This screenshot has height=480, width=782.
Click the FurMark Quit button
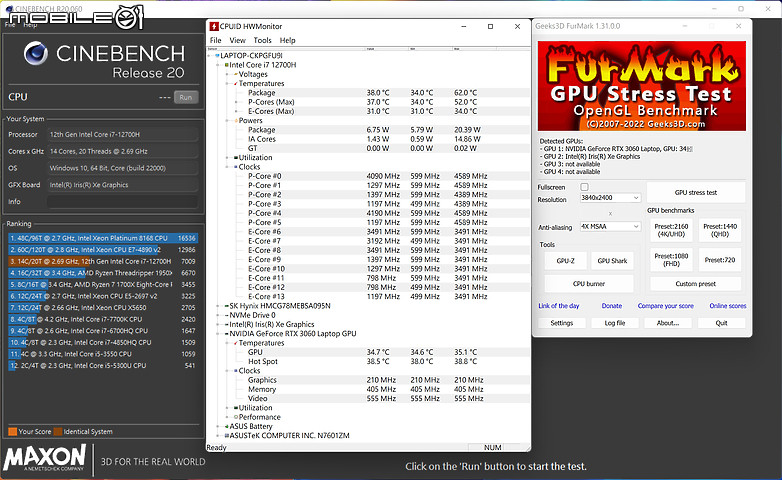click(721, 323)
